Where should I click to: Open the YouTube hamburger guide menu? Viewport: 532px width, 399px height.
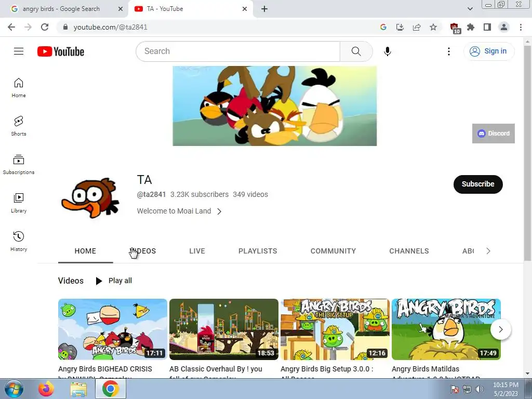[19, 51]
